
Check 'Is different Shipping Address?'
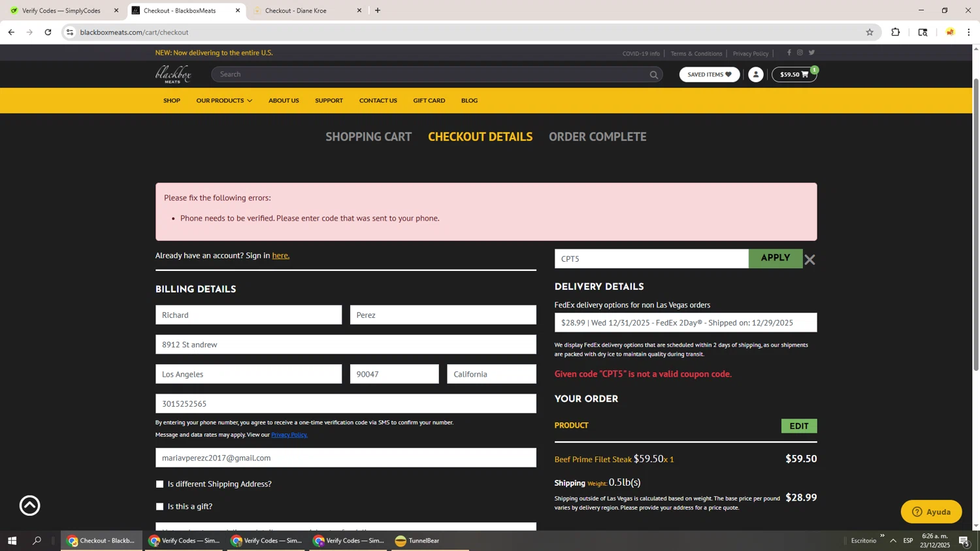coord(159,484)
